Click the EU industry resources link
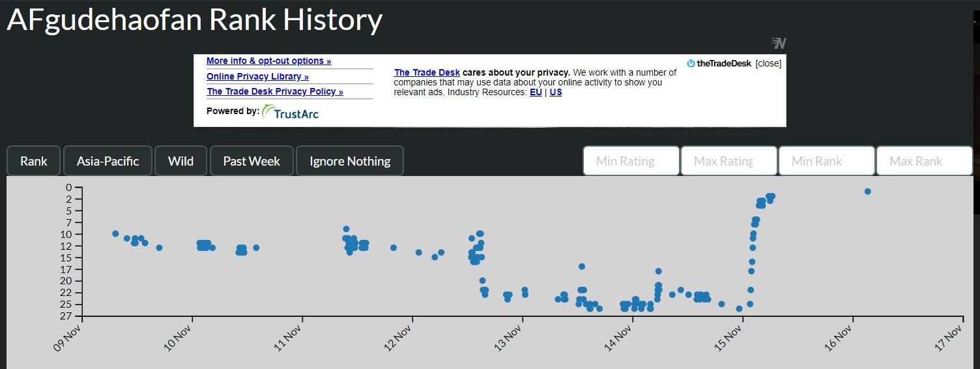980x369 pixels. [x=536, y=92]
